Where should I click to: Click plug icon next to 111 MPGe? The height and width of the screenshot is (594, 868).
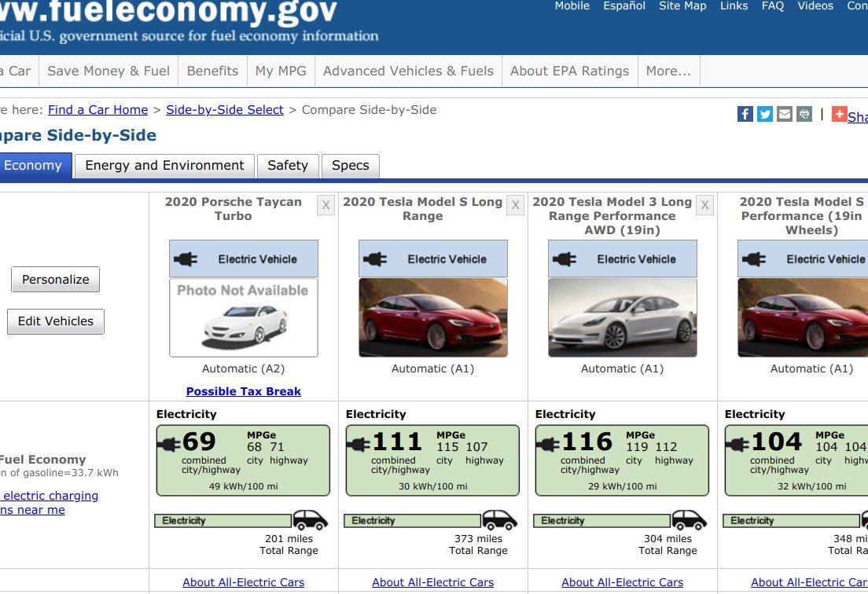point(359,444)
